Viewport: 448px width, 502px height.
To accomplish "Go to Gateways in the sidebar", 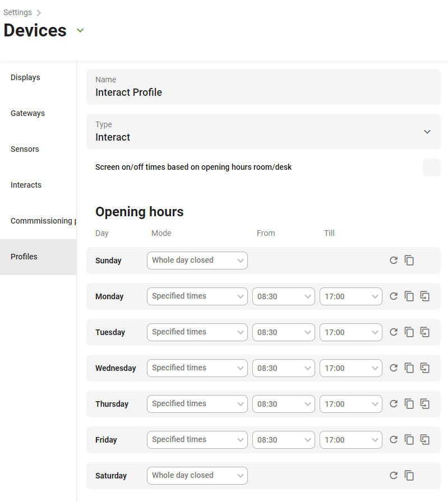I will pos(27,114).
